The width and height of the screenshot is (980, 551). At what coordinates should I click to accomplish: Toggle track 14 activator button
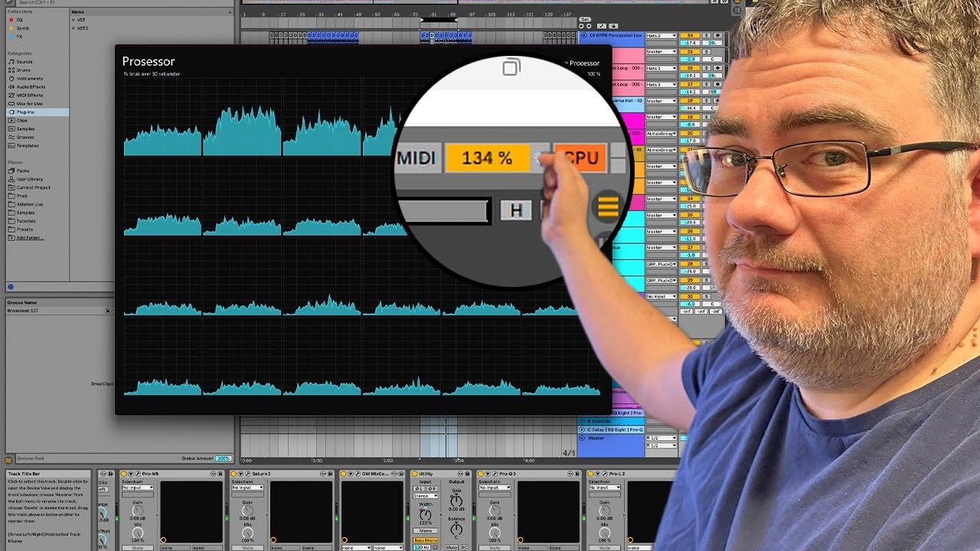(x=691, y=36)
